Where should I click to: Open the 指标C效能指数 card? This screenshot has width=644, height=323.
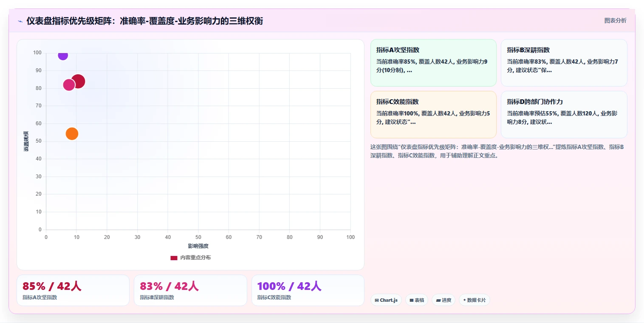pyautogui.click(x=433, y=115)
